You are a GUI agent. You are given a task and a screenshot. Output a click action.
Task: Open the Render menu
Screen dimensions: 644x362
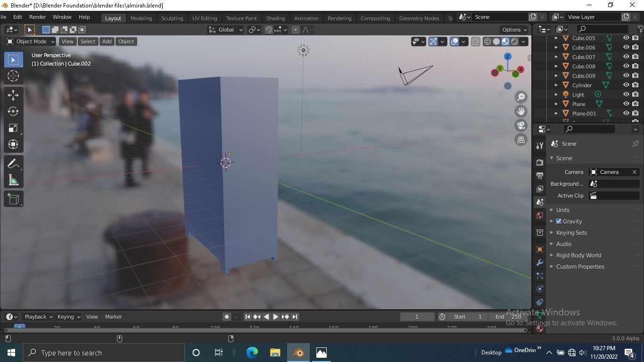click(x=37, y=17)
